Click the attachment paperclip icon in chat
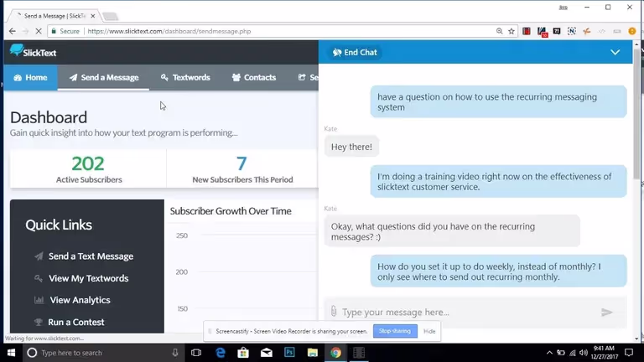 coord(333,312)
